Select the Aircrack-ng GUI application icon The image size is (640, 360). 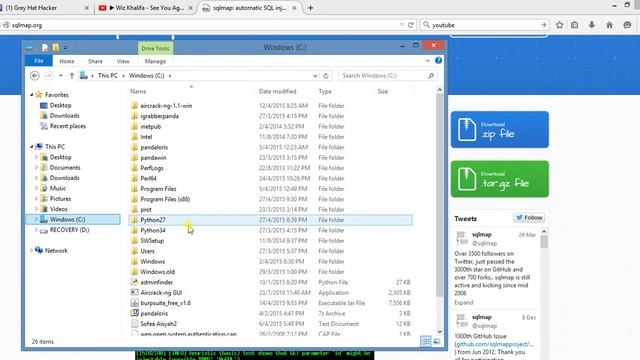pos(135,292)
